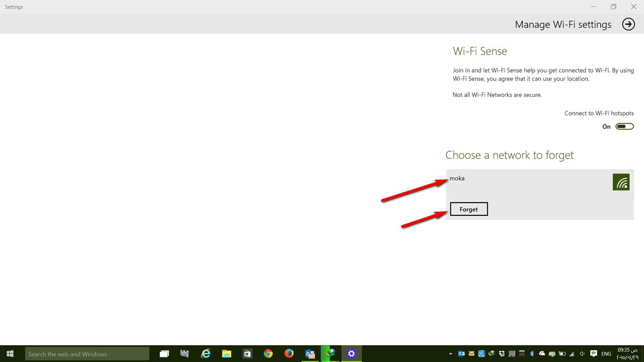Click the Connect to Wi-Fi hotspots label

click(x=599, y=113)
